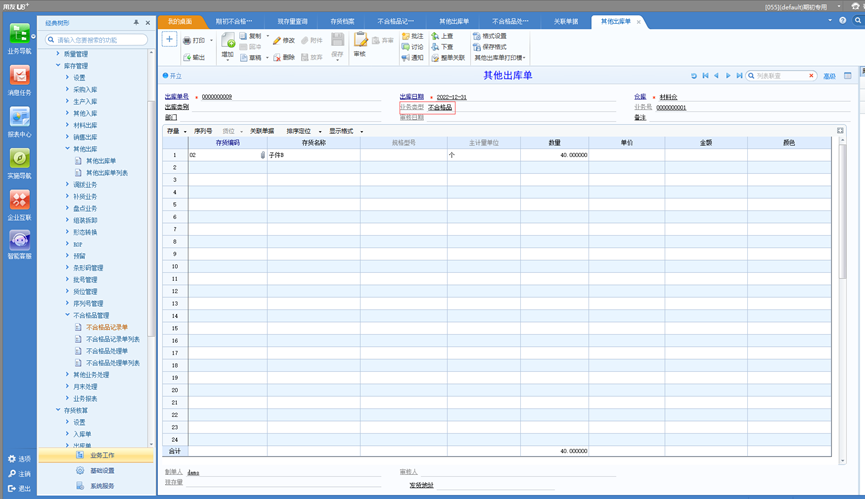
Task: Click the refresh icon next to record navigation
Action: tap(694, 76)
